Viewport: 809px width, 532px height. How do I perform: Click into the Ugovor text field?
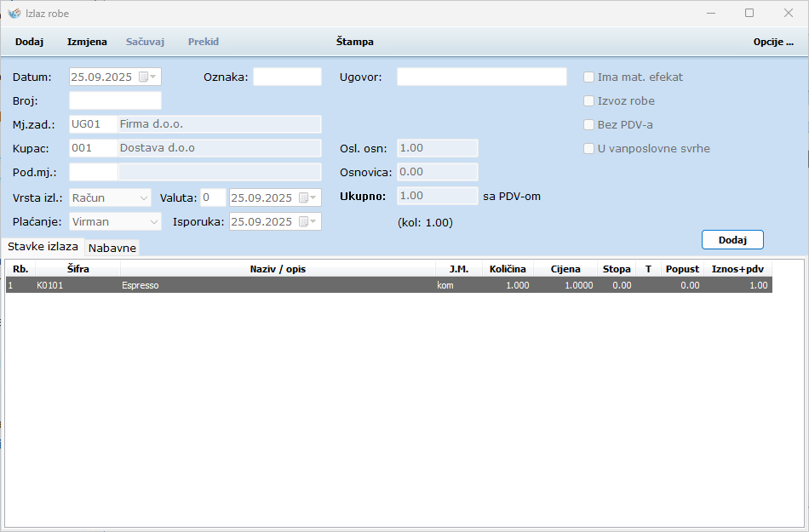pos(481,77)
